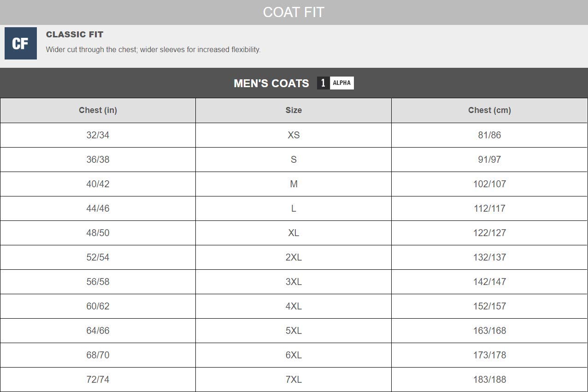Click the COAT FIT title bar
Viewport: 588px width, 392px height.
pyautogui.click(x=294, y=12)
